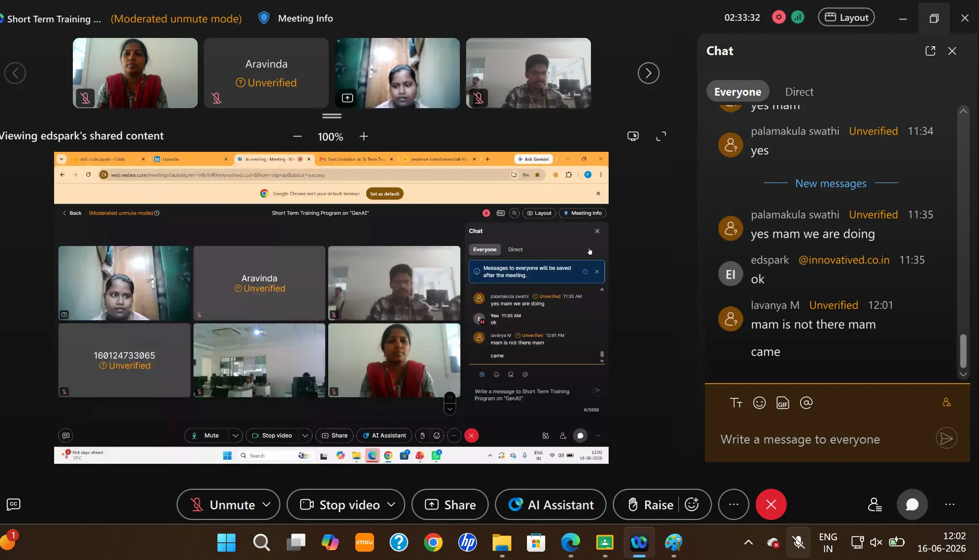Open the GIF picker in chat

pyautogui.click(x=783, y=403)
